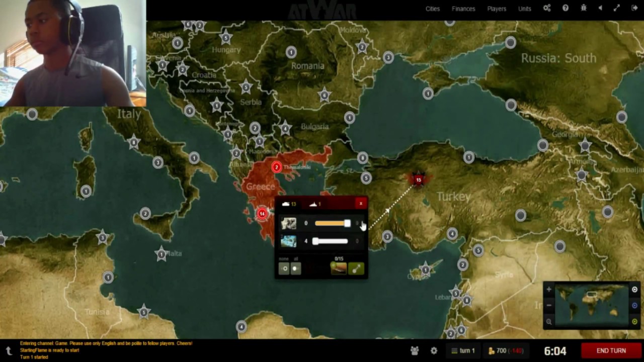
Task: Select the red 15-unit stack in Turkey
Action: point(418,179)
